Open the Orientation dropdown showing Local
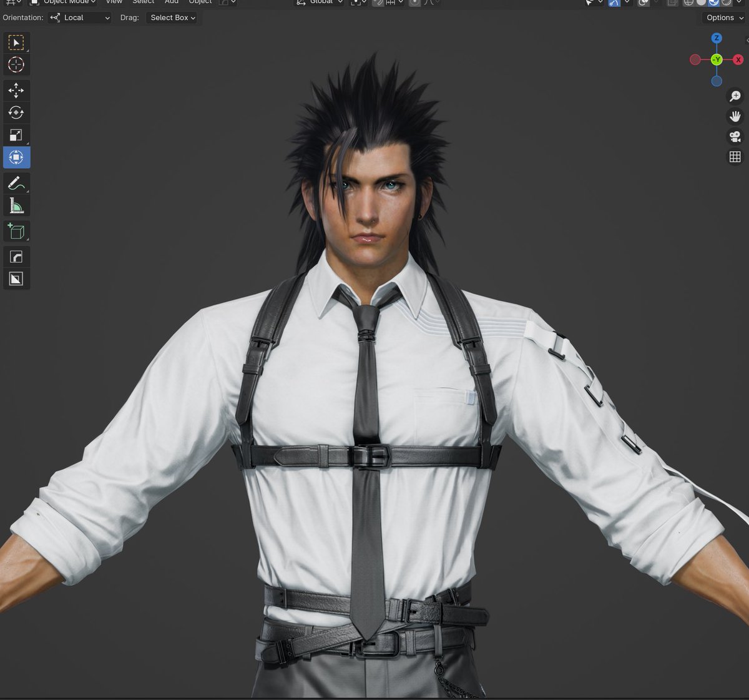 (80, 17)
